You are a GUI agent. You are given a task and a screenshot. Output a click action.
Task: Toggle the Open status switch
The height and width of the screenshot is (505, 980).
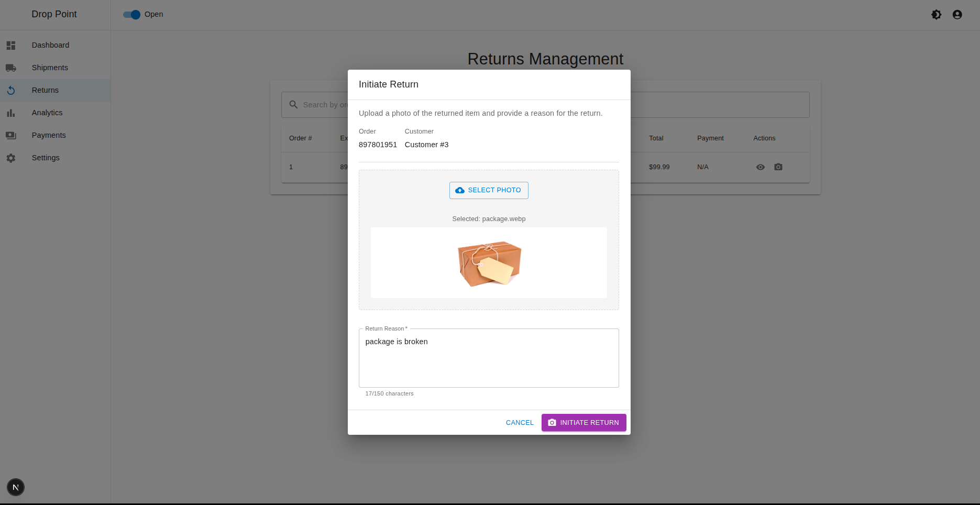(x=132, y=15)
